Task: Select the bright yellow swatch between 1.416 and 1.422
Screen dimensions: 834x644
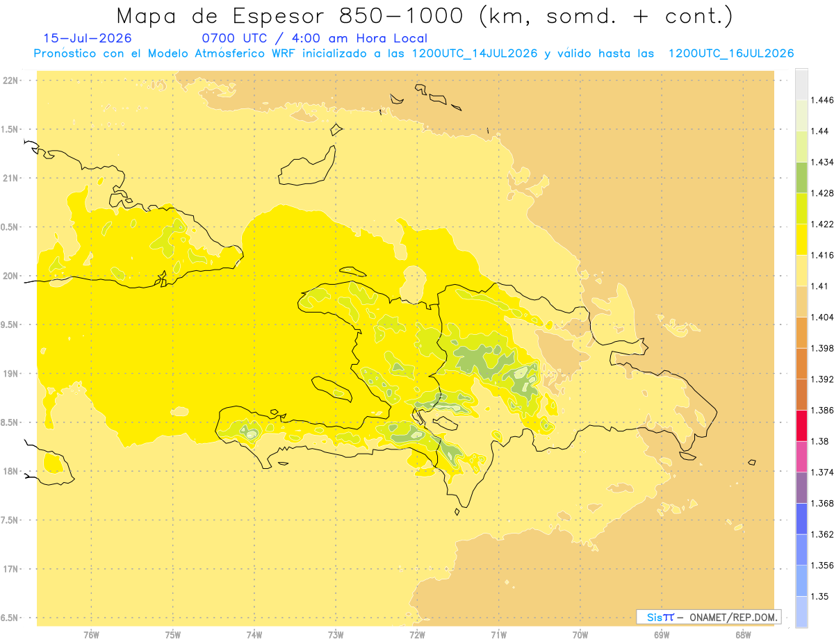Action: (801, 240)
